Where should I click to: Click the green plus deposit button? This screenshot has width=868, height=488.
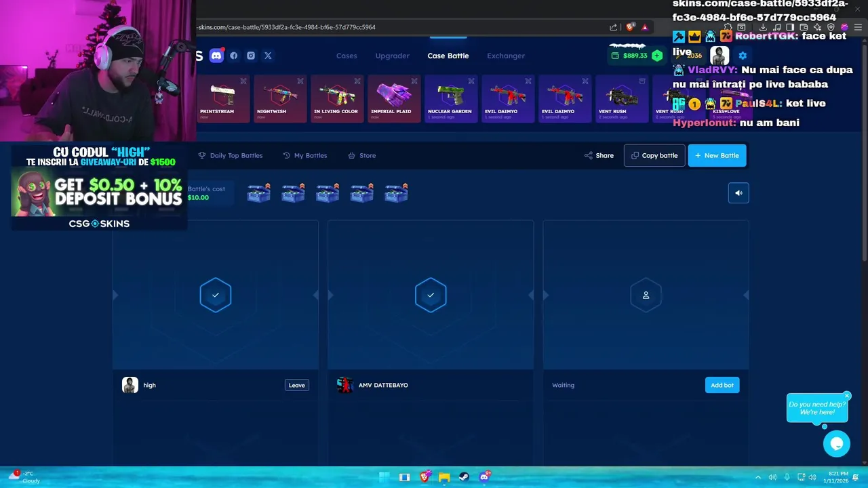pos(656,56)
